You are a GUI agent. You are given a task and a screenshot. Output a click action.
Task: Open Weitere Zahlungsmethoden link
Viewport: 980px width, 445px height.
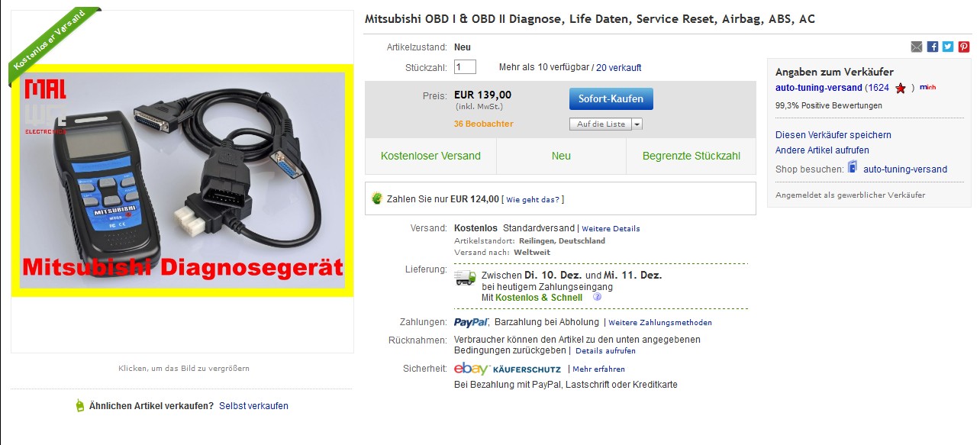coord(660,323)
